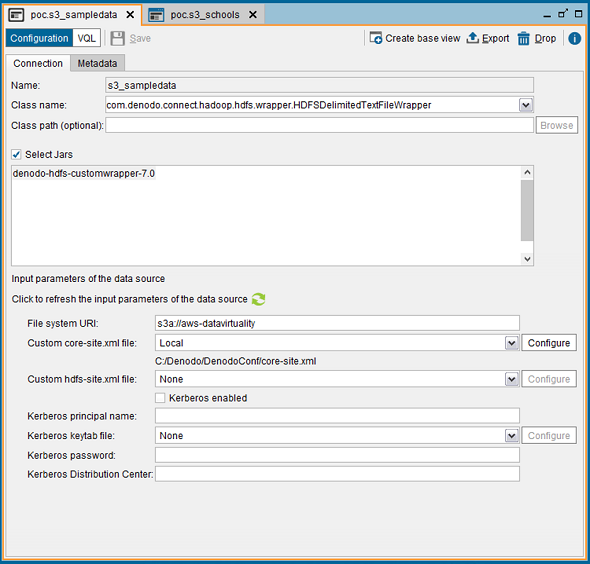Click the jars list scrollbar thumb
This screenshot has height=564, width=590.
(x=527, y=210)
